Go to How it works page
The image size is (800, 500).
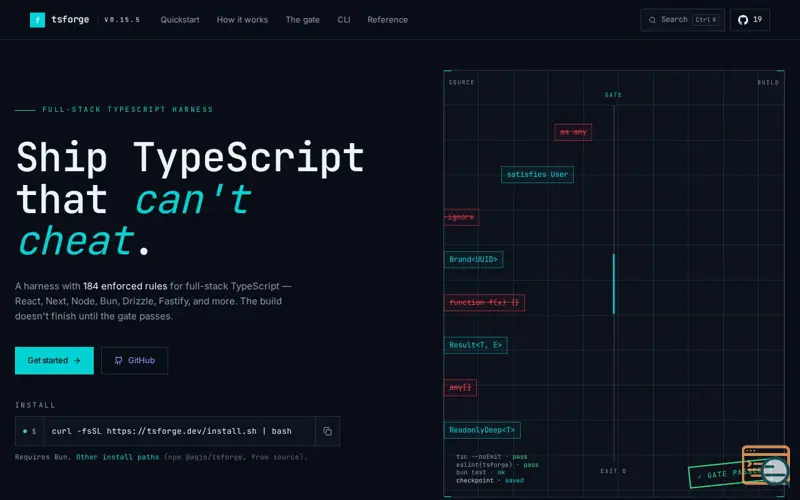pos(242,20)
